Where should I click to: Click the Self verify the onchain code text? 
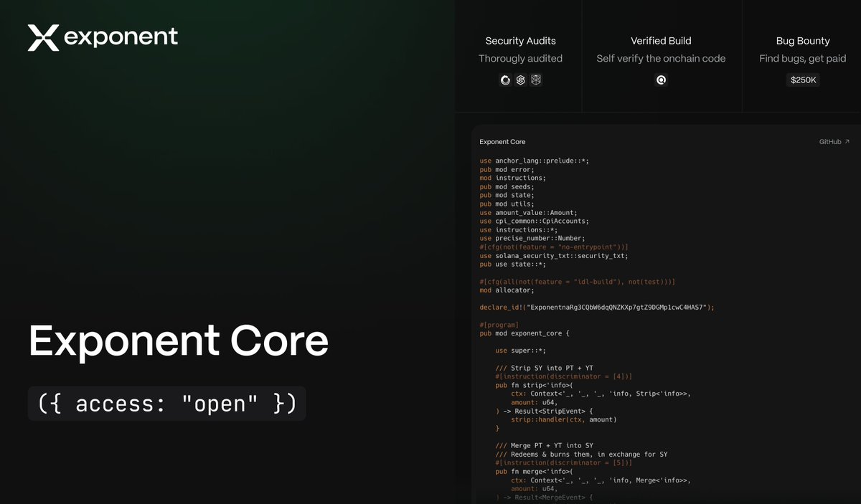coord(661,58)
